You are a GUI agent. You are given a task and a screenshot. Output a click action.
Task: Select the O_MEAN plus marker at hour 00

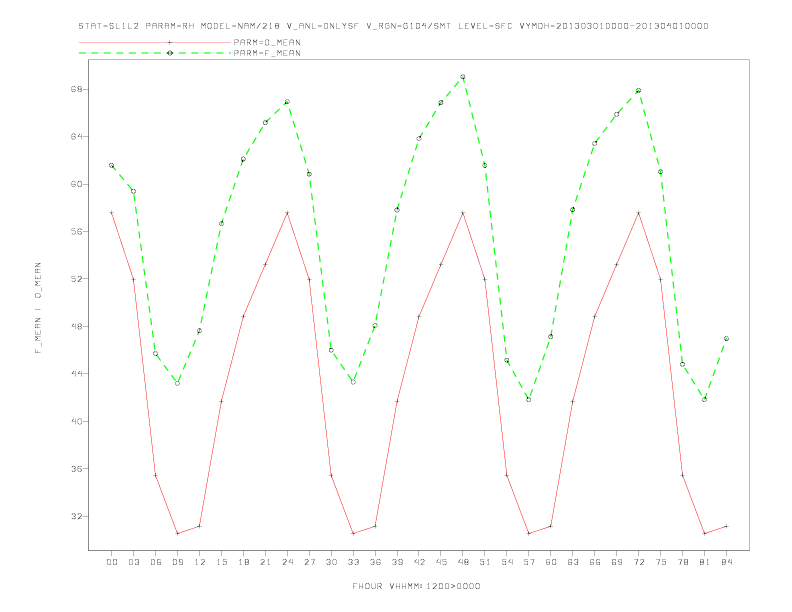tap(112, 213)
